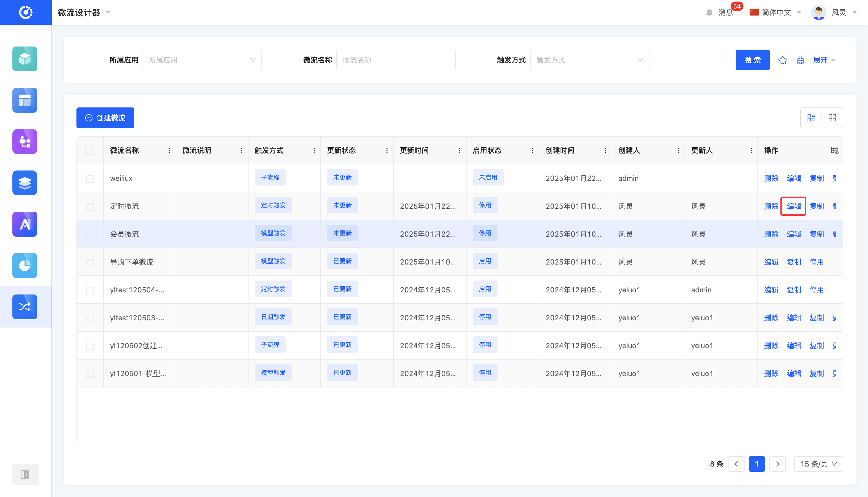Collapse sidebar using bottom-left panel icon
The height and width of the screenshot is (497, 868).
(x=25, y=474)
